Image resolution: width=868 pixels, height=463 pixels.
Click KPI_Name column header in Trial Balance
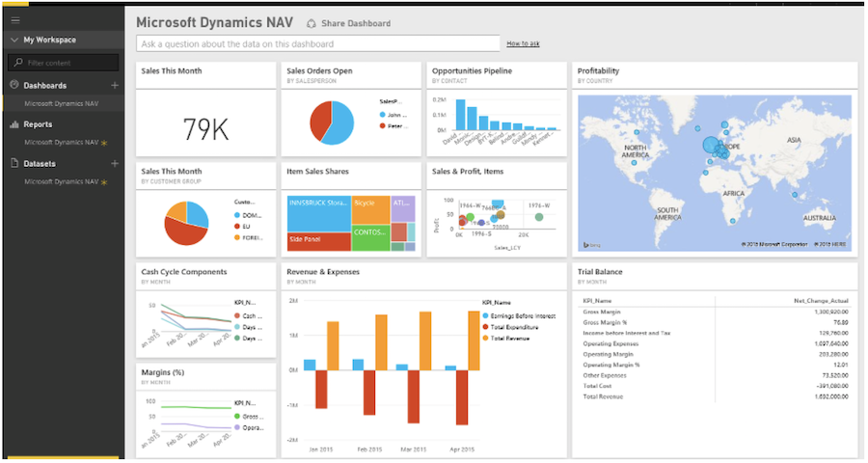click(597, 301)
